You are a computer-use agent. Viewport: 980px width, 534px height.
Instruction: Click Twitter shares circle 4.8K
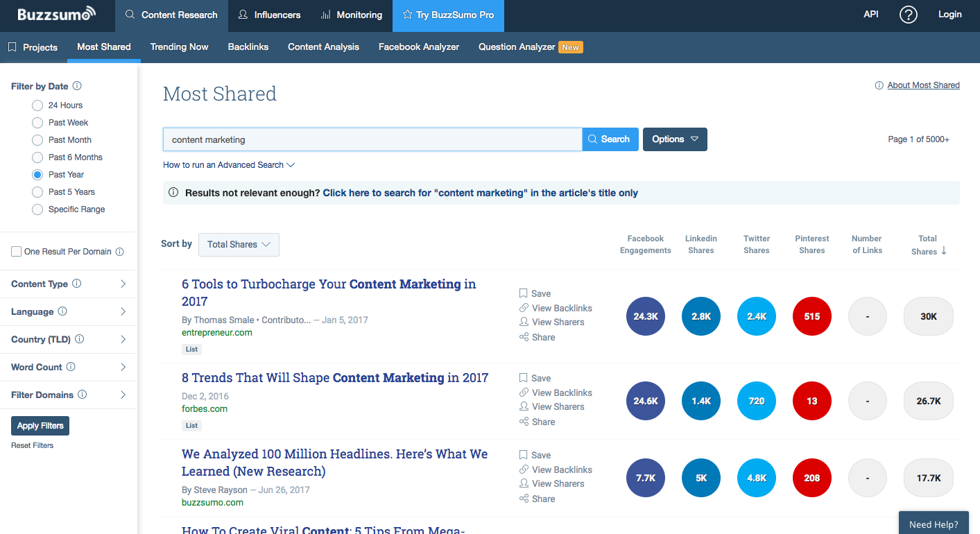(757, 478)
